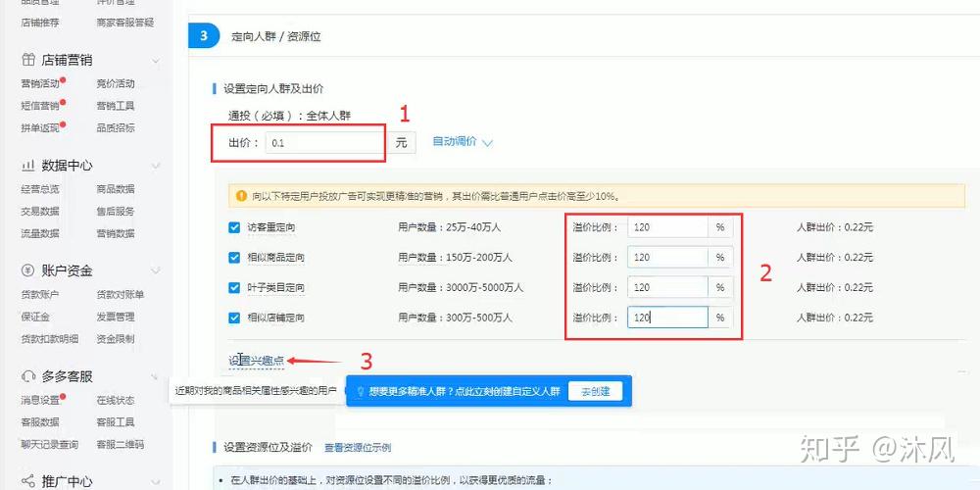Open 消息设置 under 多多客服
This screenshot has height=490, width=980.
(40, 400)
